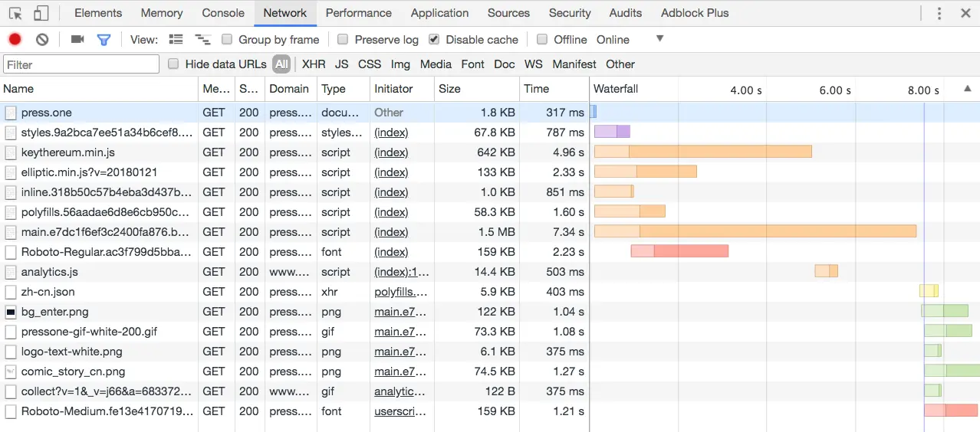The width and height of the screenshot is (980, 432).
Task: Click the inspect element picker icon
Action: (x=15, y=13)
